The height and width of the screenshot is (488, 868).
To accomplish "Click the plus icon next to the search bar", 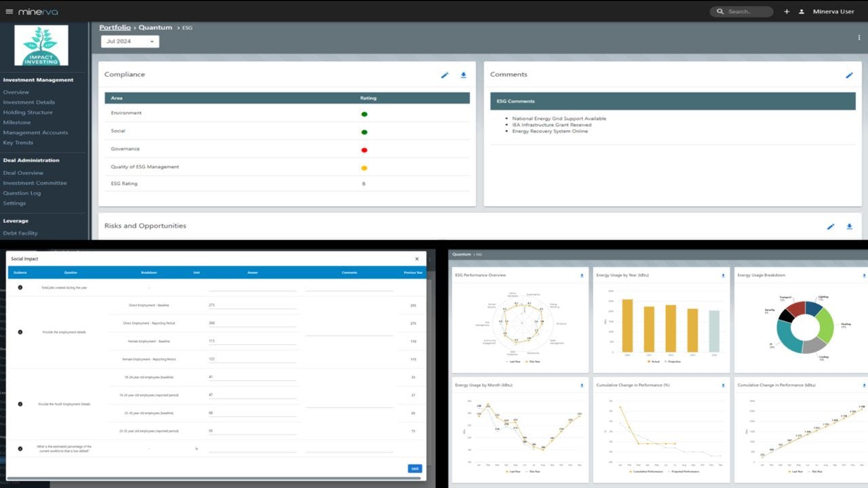I will [786, 11].
